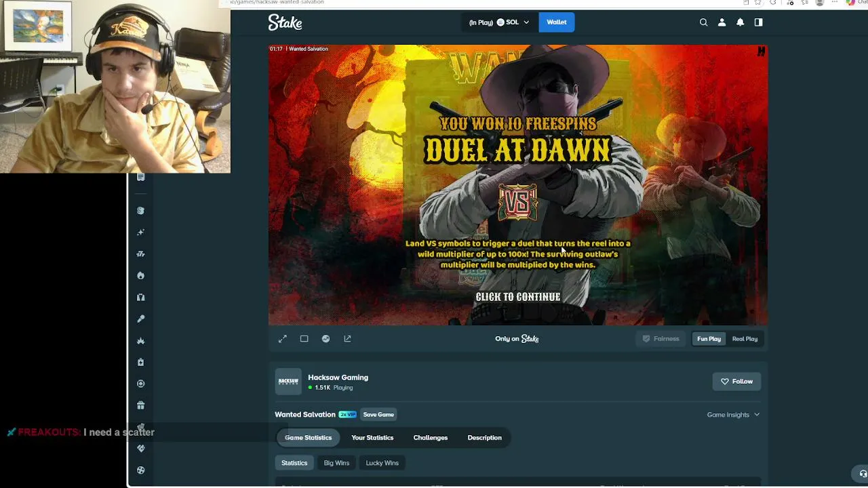The image size is (868, 488).
Task: Switch to Fun Play mode
Action: click(709, 339)
